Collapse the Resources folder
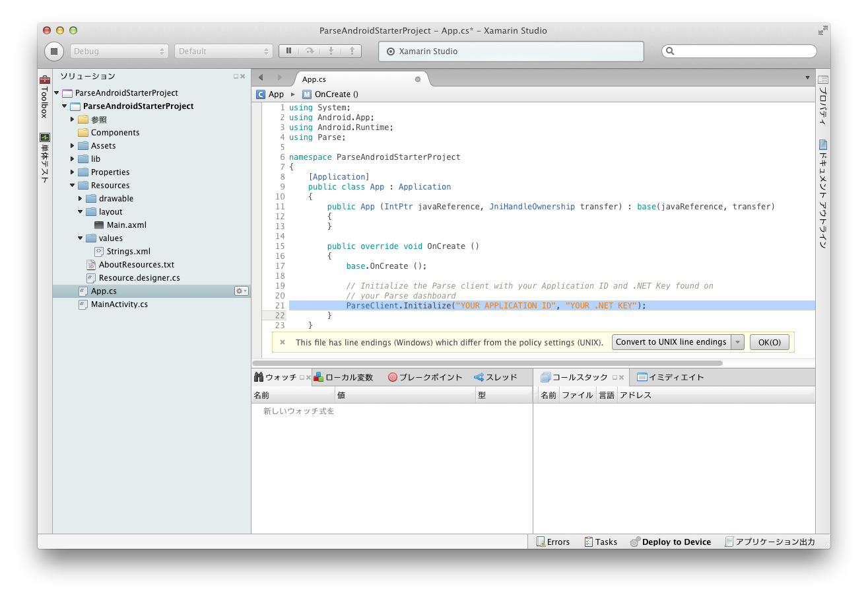 [73, 186]
